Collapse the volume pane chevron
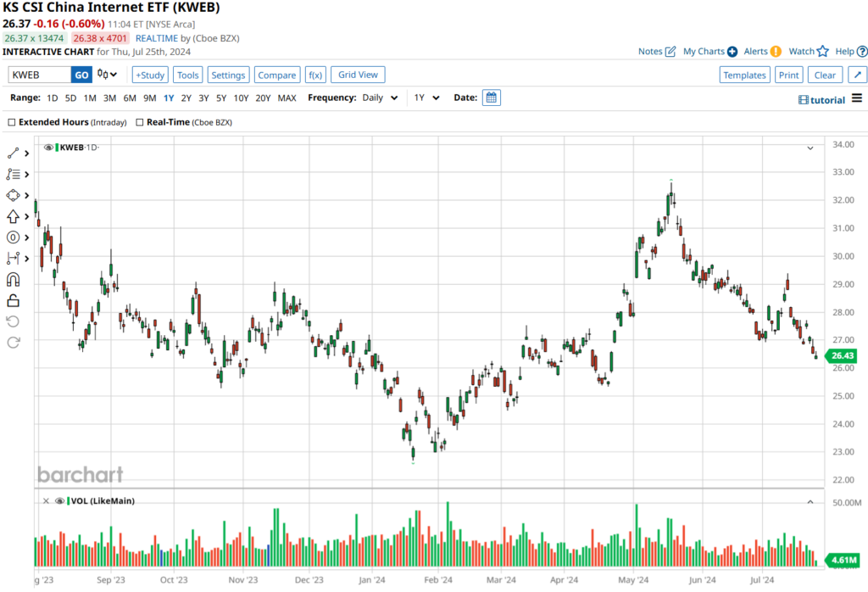Viewport: 868px width, 592px height. 810,502
